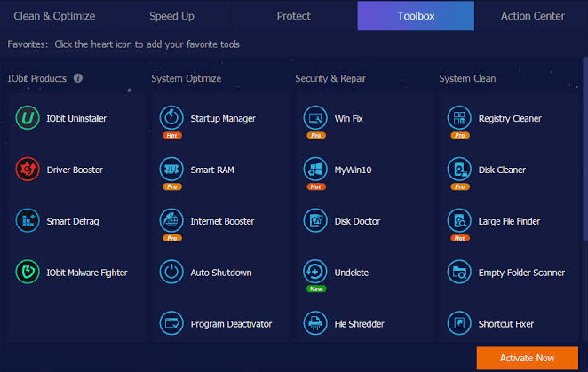Open the Large File Finder icon
The height and width of the screenshot is (372, 588).
[x=459, y=220]
